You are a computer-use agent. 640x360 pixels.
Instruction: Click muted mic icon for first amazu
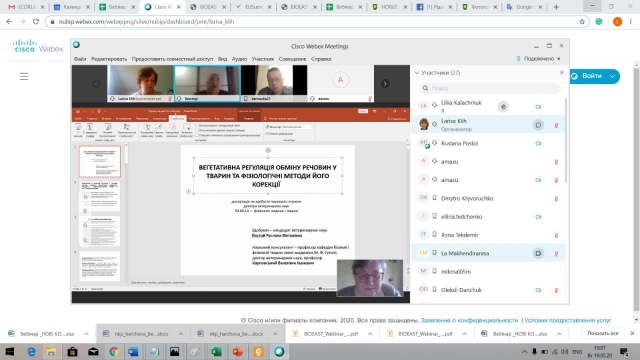click(x=556, y=162)
